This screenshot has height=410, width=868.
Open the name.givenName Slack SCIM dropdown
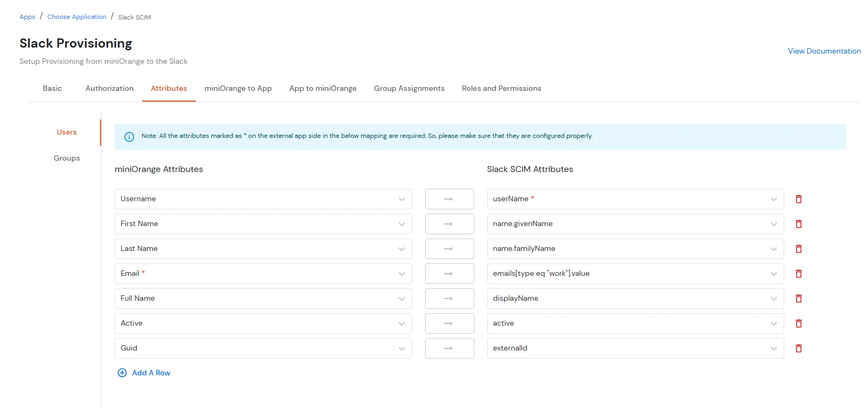(x=635, y=224)
